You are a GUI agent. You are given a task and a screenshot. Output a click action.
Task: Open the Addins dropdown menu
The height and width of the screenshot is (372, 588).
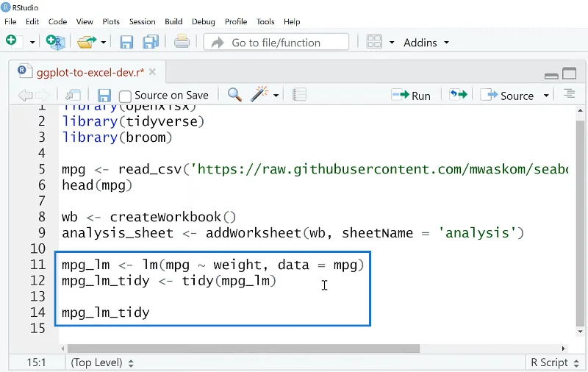pyautogui.click(x=426, y=43)
